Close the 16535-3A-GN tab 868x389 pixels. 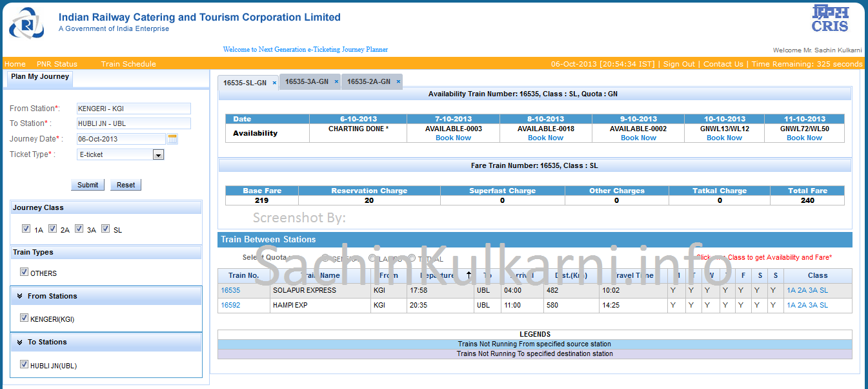336,82
